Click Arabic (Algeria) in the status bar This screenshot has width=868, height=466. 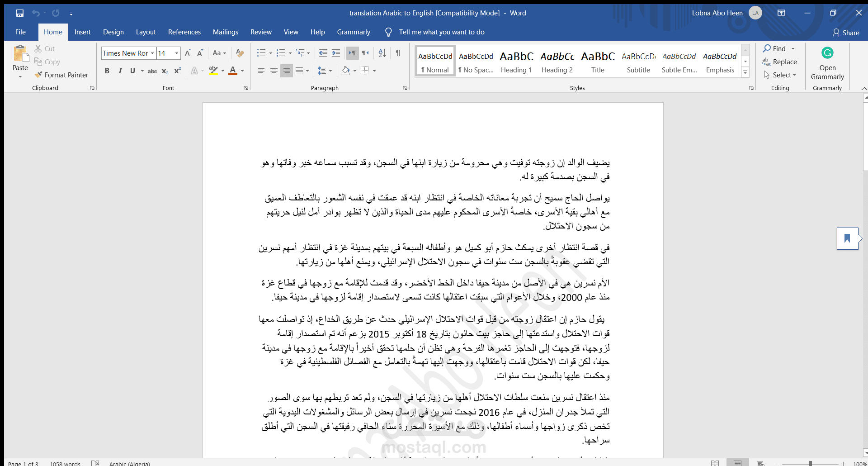130,463
